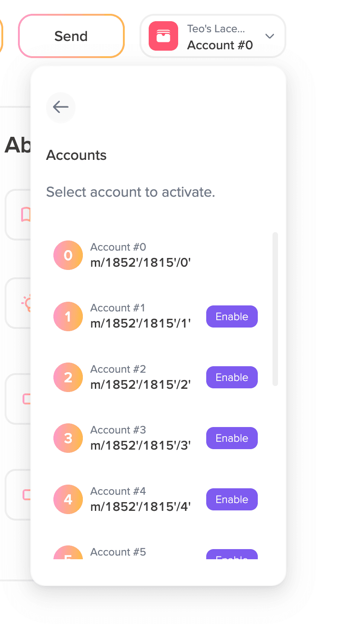Click the Account #0 round number badge
The image size is (348, 644).
pos(68,255)
